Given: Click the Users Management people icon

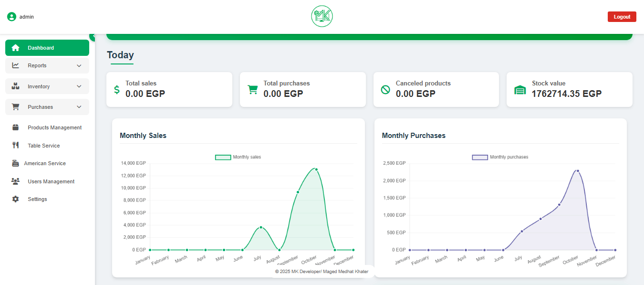Looking at the screenshot, I should click(16, 181).
